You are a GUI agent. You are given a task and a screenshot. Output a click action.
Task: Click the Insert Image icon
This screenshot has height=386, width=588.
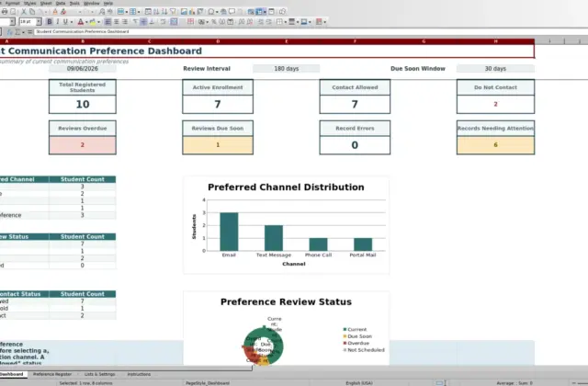[x=184, y=12]
